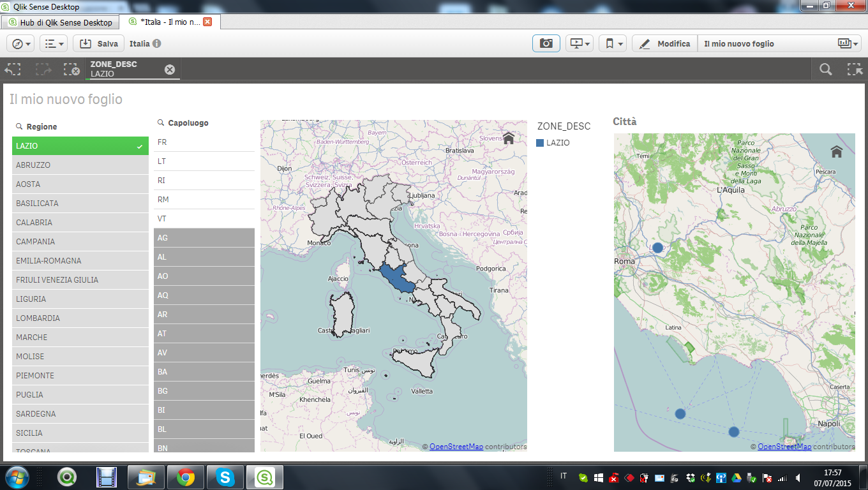Click the Dropbox tray icon
This screenshot has height=490, width=868.
point(691,478)
